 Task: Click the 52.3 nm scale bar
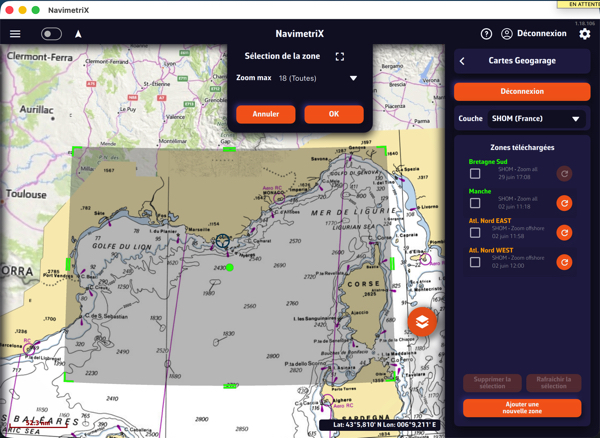pos(38,424)
